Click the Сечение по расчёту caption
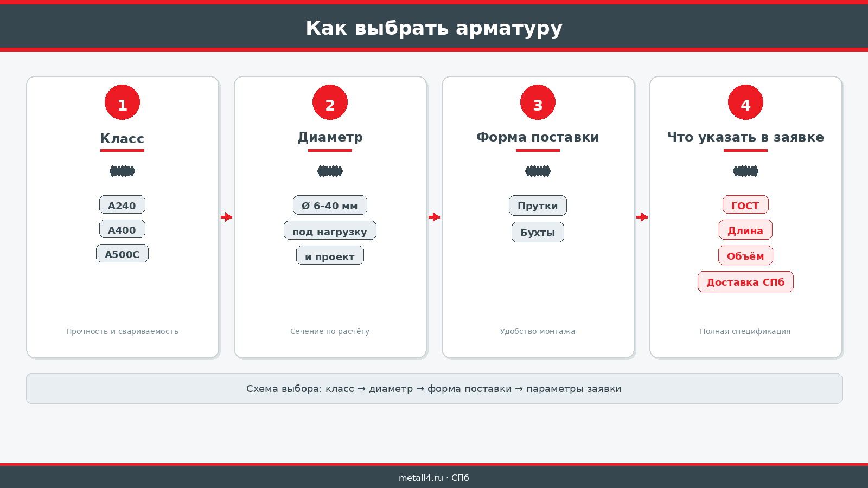868x488 pixels. [x=330, y=331]
